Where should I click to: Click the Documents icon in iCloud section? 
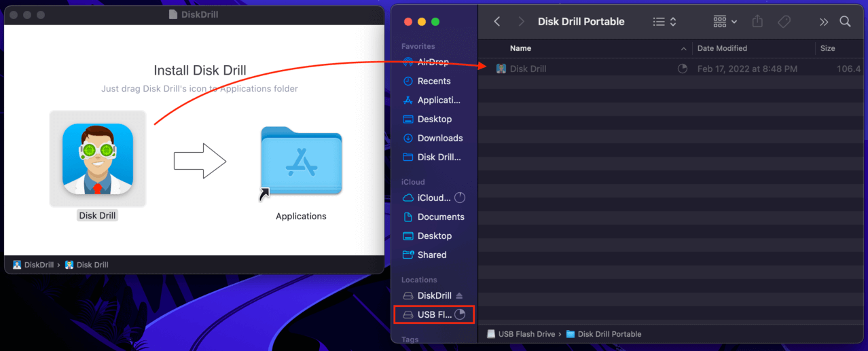(x=408, y=217)
